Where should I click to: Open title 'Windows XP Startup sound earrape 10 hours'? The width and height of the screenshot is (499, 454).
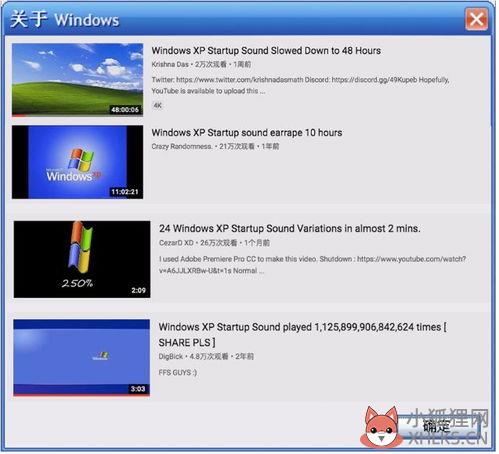247,133
